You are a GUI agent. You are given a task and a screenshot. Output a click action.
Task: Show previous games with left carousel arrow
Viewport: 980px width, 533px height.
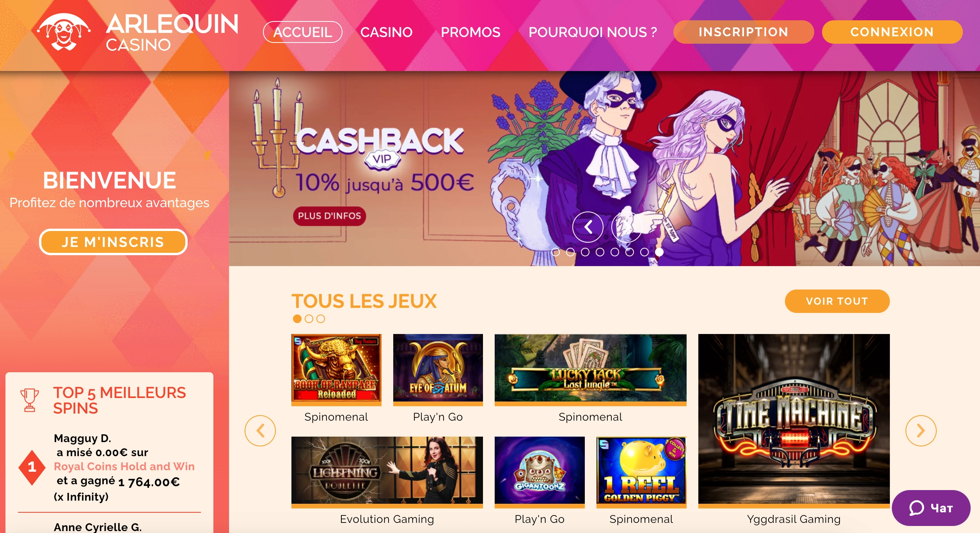[260, 431]
